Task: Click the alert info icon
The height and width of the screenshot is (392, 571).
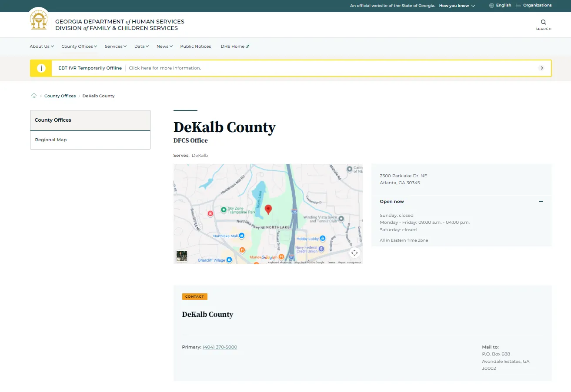Action: (41, 68)
